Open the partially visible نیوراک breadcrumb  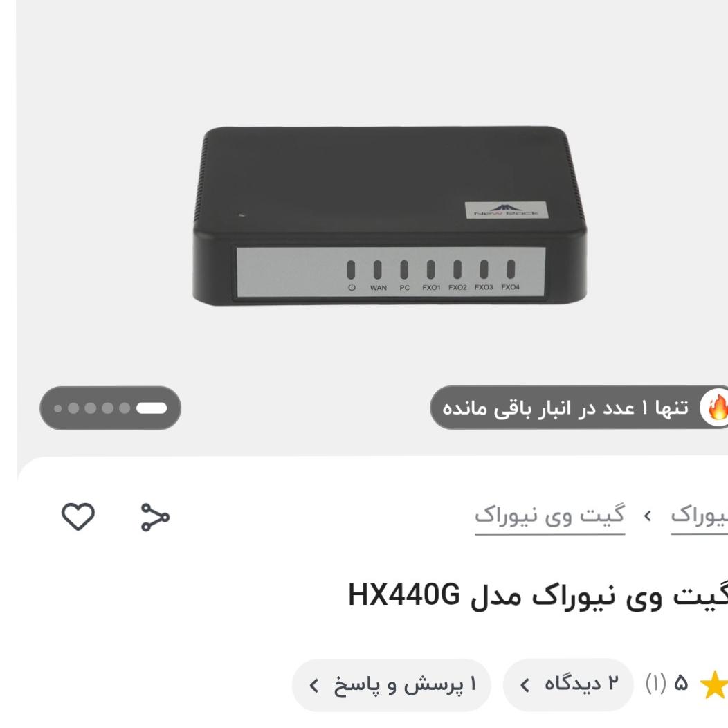699,516
